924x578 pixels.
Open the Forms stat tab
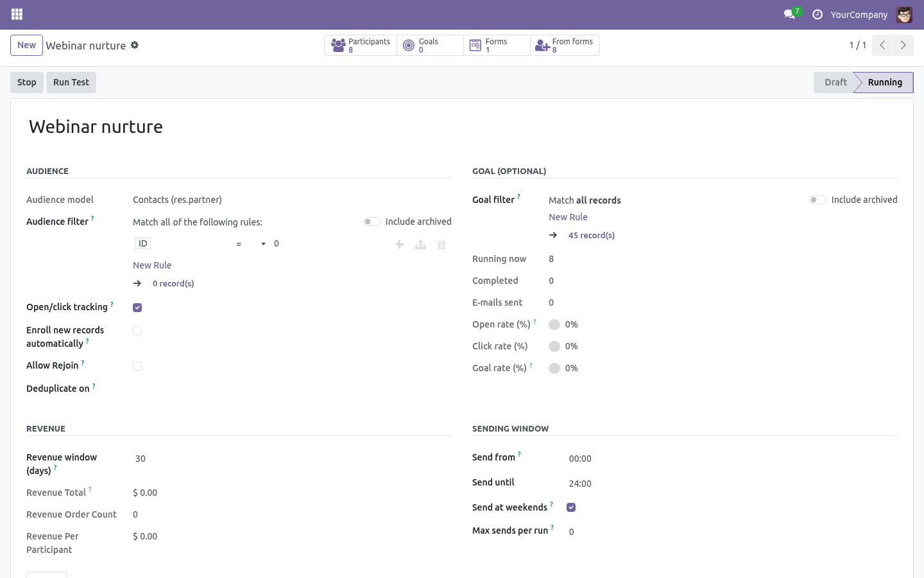497,46
